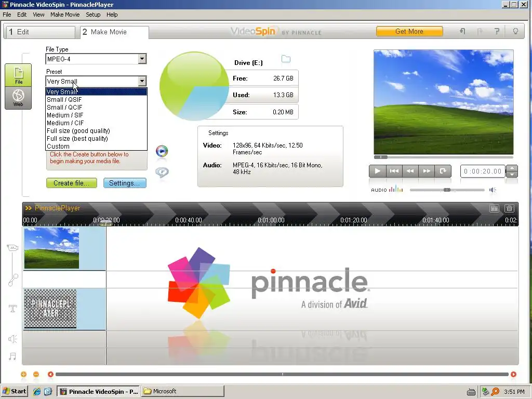Select the video camera track icon
The width and height of the screenshot is (532, 399).
[12, 248]
